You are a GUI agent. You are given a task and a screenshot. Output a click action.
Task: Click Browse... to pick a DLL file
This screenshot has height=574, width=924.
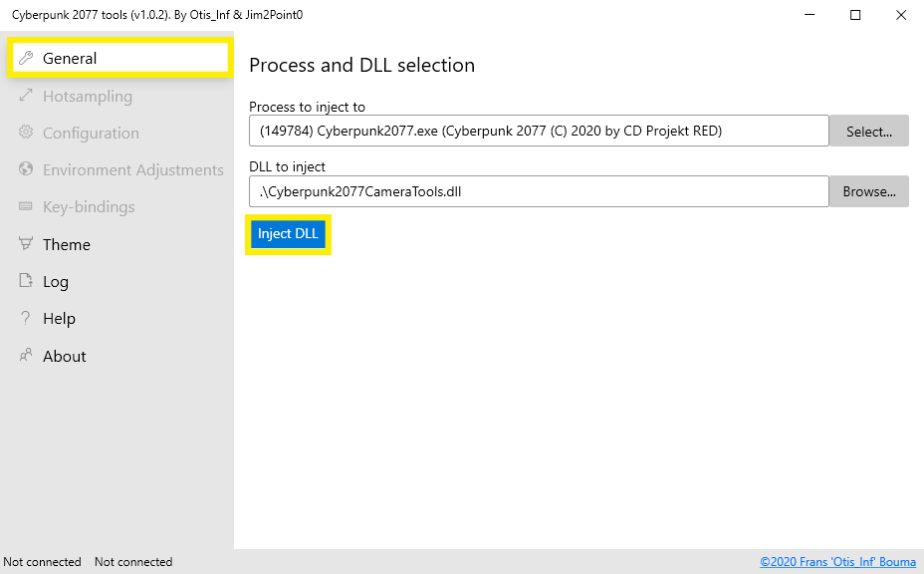point(868,191)
